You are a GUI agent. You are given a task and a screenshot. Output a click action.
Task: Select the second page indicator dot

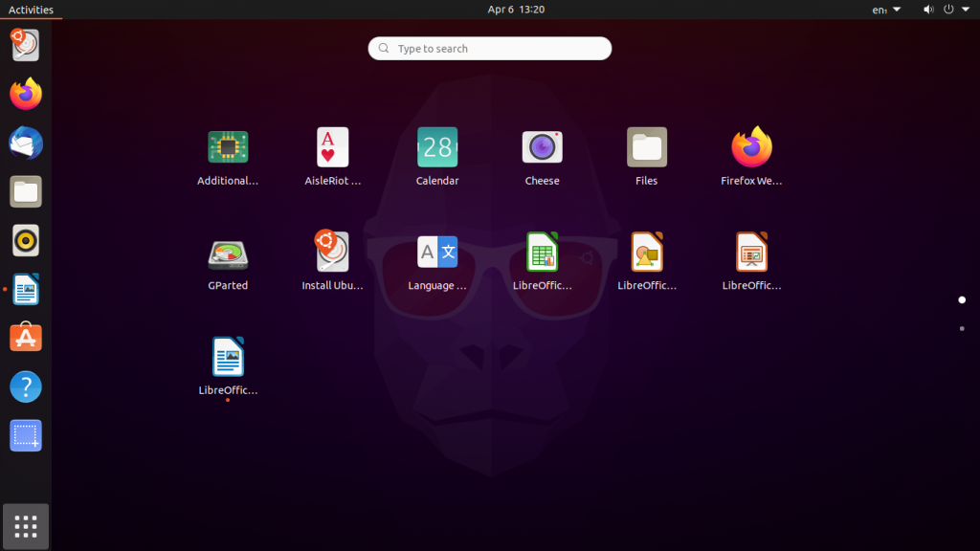coord(962,327)
